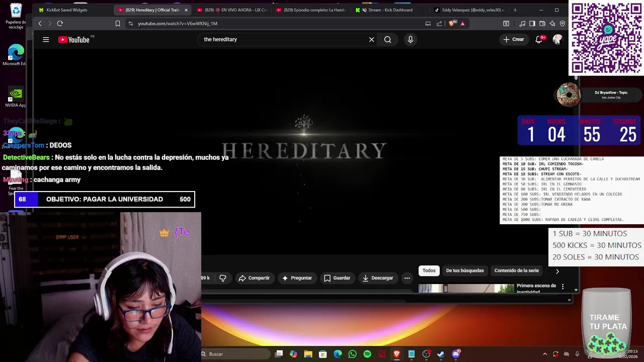Open Copilot from the taskbar
The width and height of the screenshot is (644, 362).
(x=293, y=354)
